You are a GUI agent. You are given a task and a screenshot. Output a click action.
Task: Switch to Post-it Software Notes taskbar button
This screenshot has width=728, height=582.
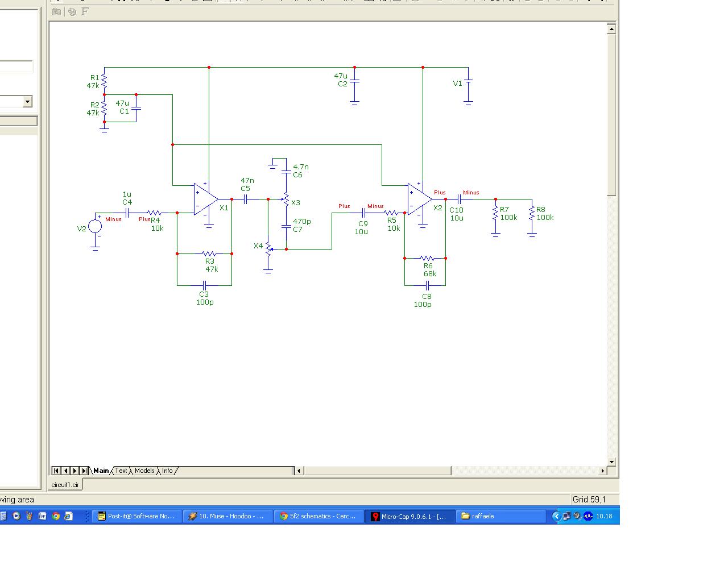136,516
